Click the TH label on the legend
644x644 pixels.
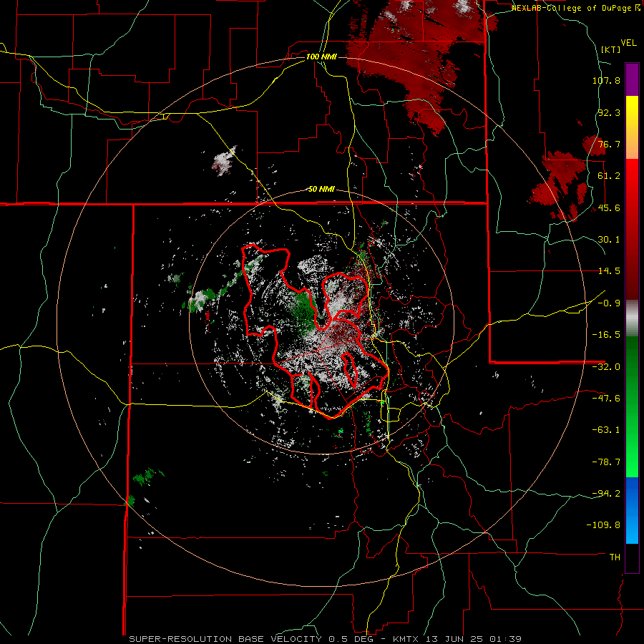[615, 557]
